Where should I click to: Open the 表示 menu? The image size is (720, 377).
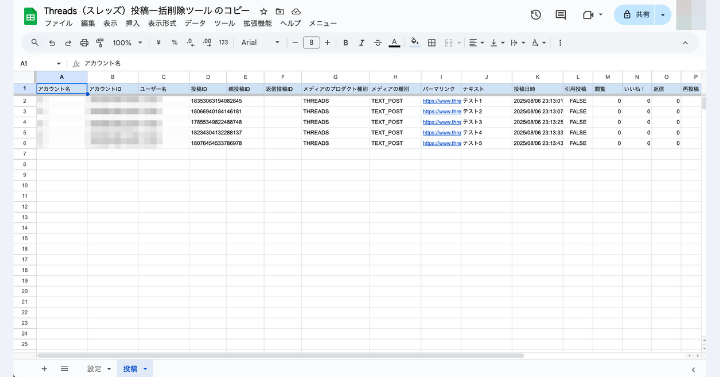pos(110,23)
